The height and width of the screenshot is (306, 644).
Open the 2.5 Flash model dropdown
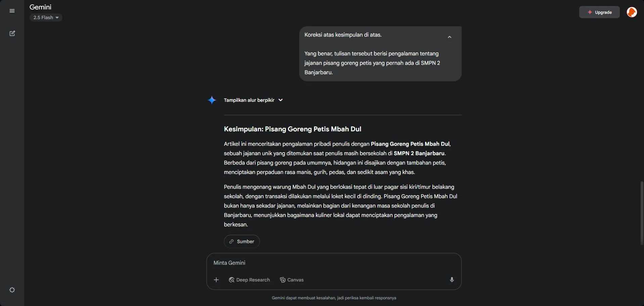coord(46,17)
